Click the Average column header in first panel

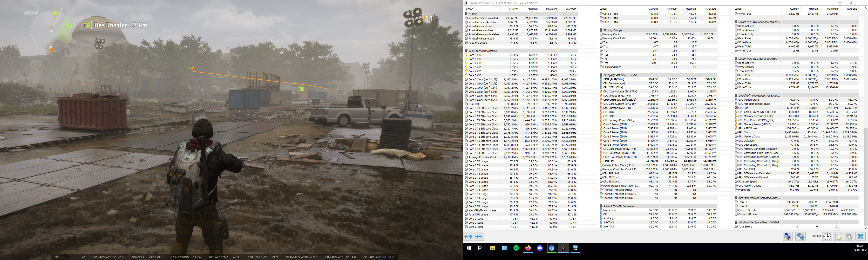(571, 9)
